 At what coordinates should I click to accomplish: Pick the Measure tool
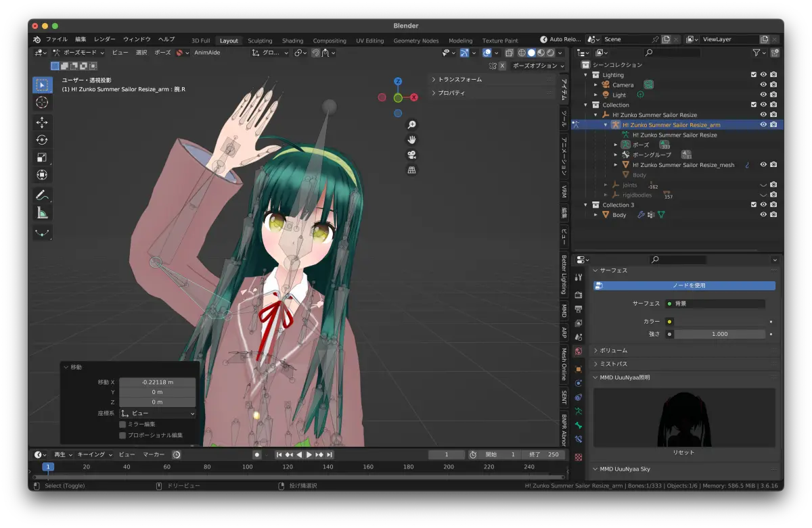tap(42, 213)
